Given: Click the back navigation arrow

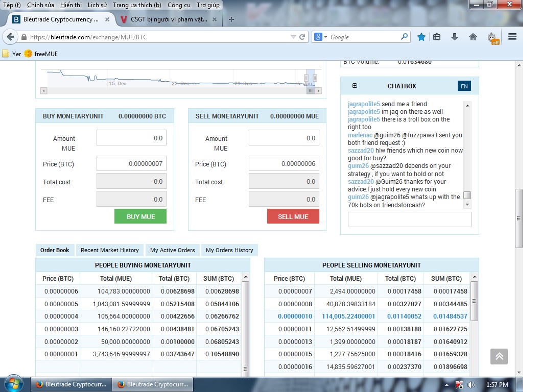Looking at the screenshot, I should 11,37.
